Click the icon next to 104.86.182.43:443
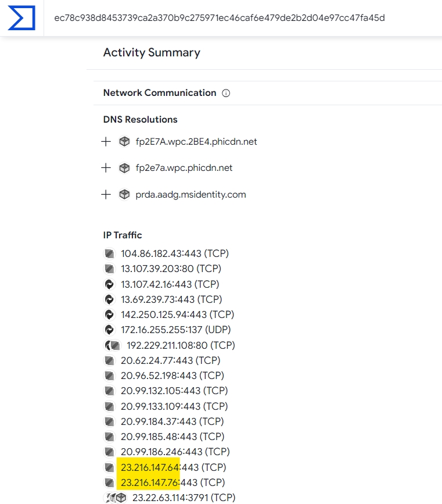Screen dimensions: 442x504 109,253
